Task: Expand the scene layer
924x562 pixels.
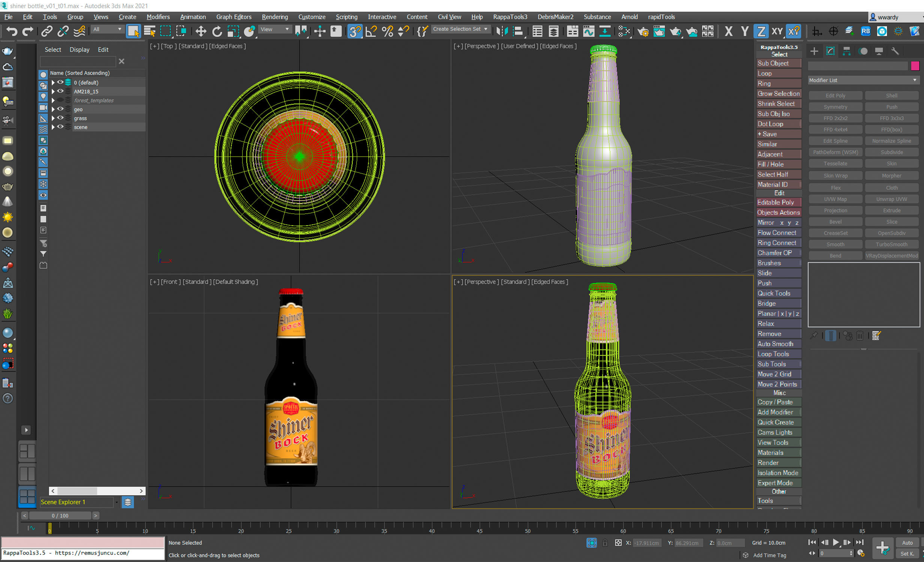Action: [x=53, y=127]
